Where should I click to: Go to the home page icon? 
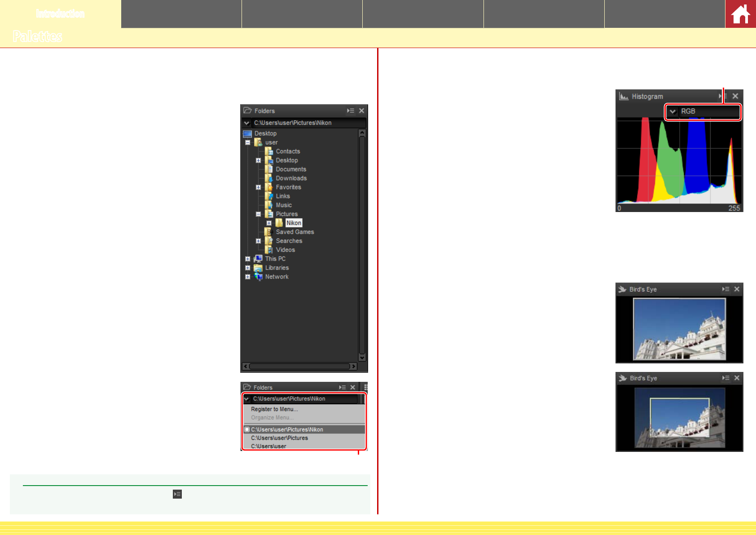[x=740, y=14]
